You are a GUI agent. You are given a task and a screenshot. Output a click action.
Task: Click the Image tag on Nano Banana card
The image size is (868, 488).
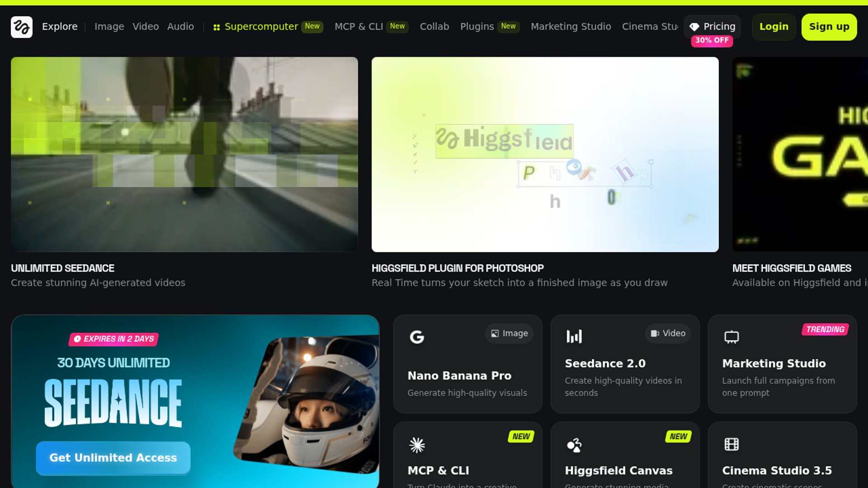[509, 333]
